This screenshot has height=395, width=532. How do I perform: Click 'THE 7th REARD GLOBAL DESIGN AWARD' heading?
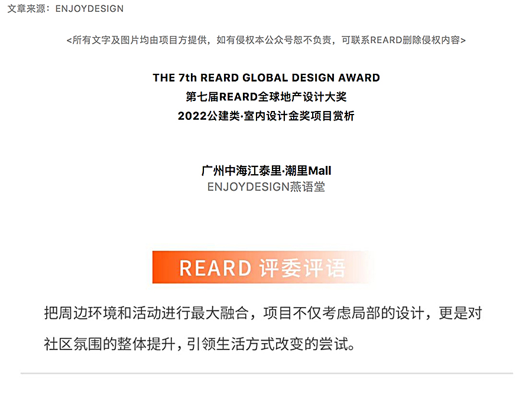click(266, 77)
